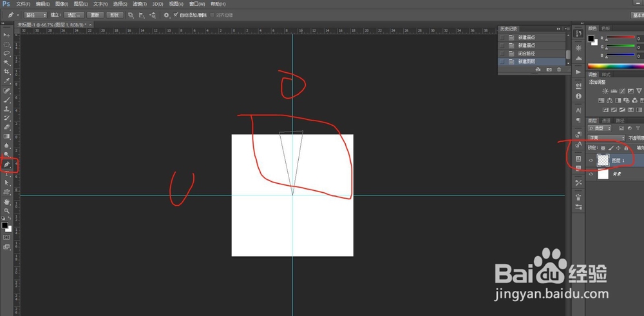Open Character panel icon in dock
644x316 pixels.
579,111
